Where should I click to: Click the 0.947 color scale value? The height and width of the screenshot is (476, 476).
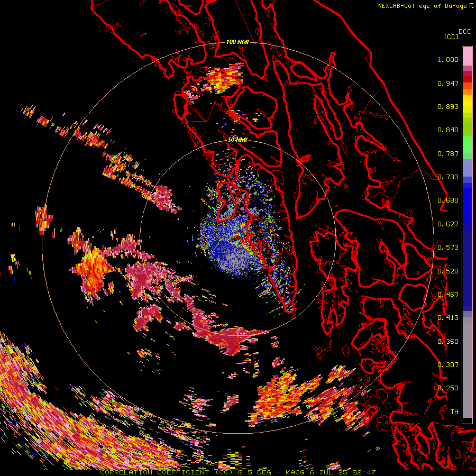pos(448,83)
